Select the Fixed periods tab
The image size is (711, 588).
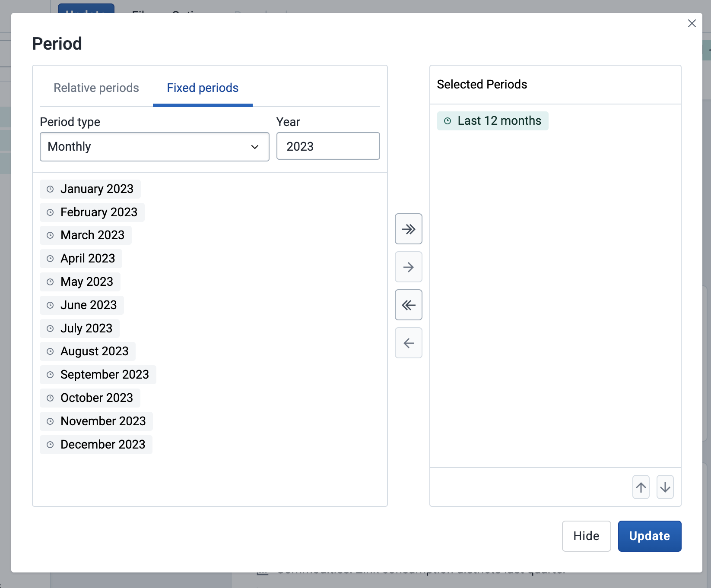coord(203,88)
